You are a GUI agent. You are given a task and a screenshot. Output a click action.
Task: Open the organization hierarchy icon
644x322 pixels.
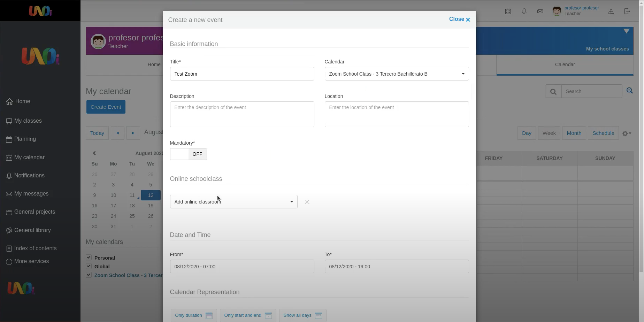pos(611,11)
